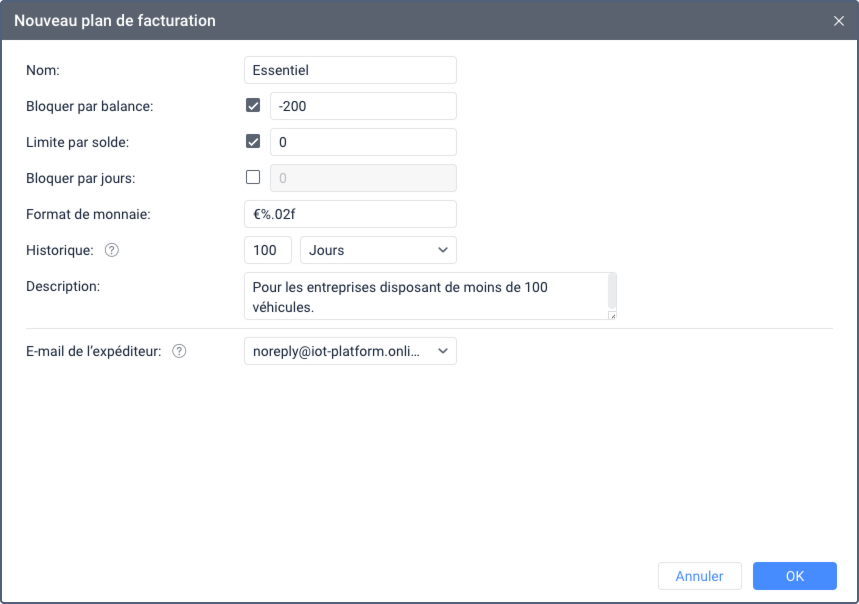Click the disabled Bloquer par jours field
859x604 pixels.
coord(363,178)
